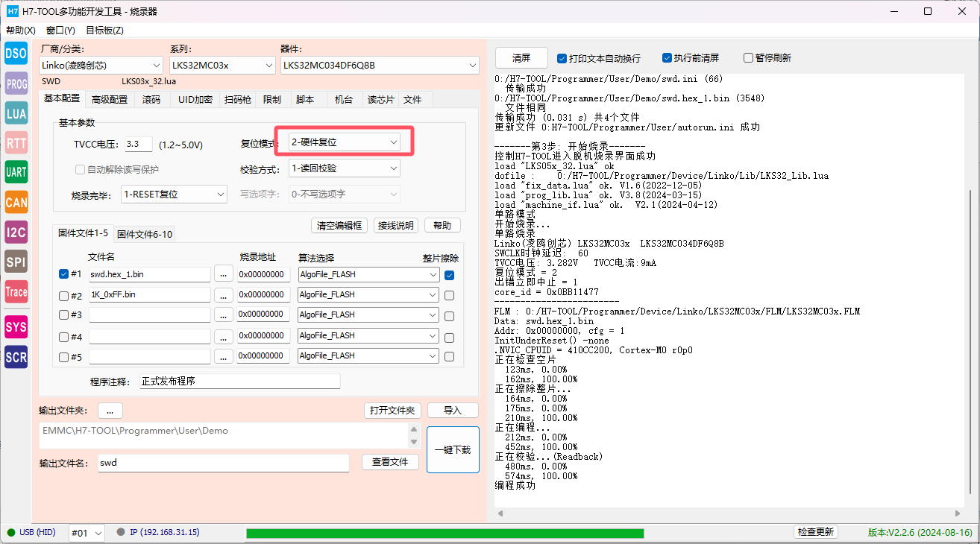Image resolution: width=980 pixels, height=544 pixels.
Task: Open the 校验方式 dropdown
Action: [344, 168]
